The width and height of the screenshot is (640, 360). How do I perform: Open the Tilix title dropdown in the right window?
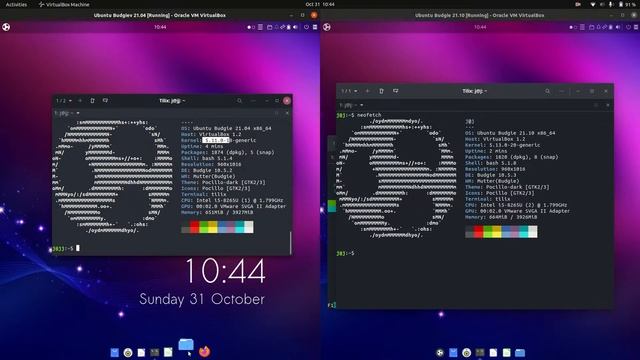point(475,91)
